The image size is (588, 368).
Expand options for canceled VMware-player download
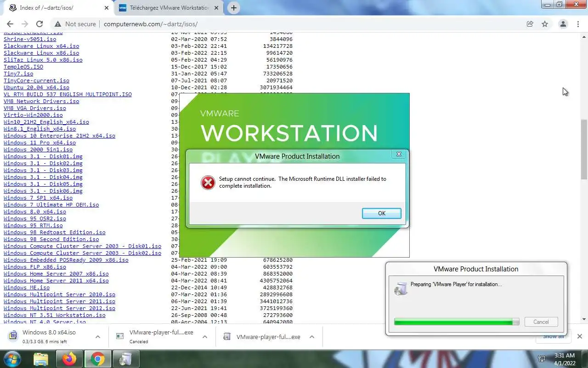click(x=205, y=337)
